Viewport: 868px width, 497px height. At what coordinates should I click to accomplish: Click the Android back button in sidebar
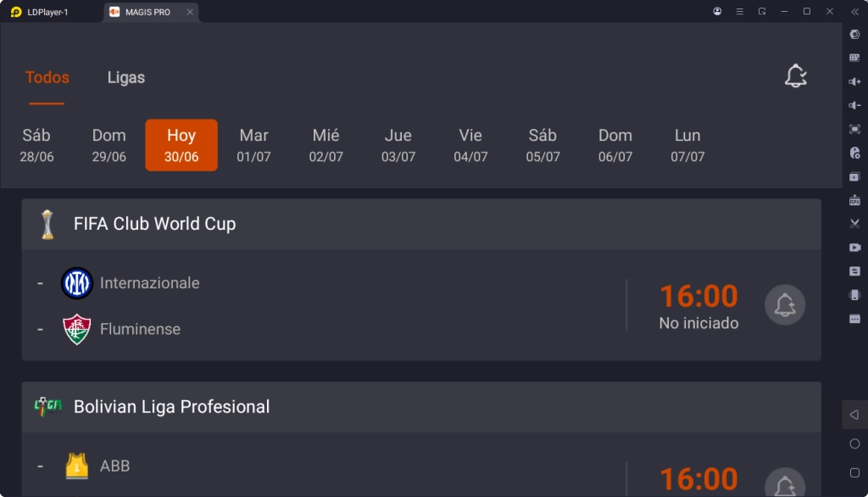854,415
